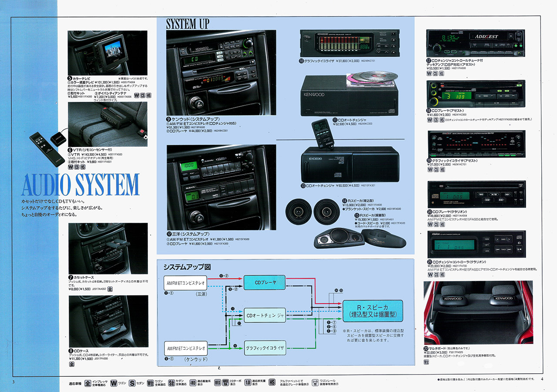Click the SYSTEM UP heading

188,23
